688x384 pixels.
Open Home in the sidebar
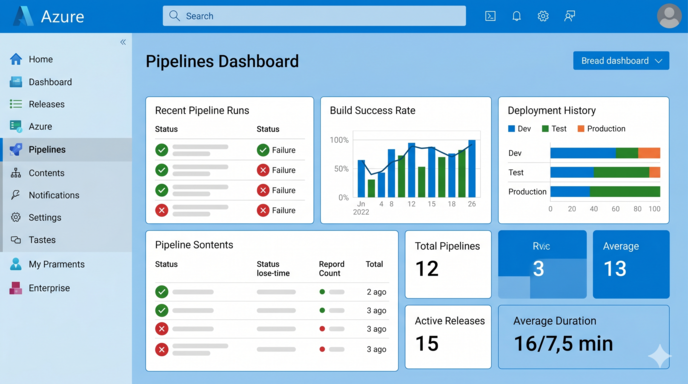pos(41,59)
